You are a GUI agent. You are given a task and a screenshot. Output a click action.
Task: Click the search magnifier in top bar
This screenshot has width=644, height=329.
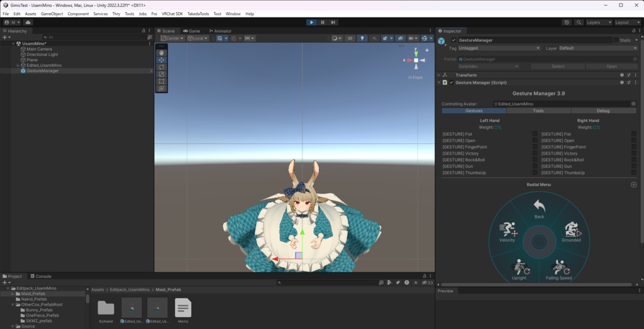(579, 22)
